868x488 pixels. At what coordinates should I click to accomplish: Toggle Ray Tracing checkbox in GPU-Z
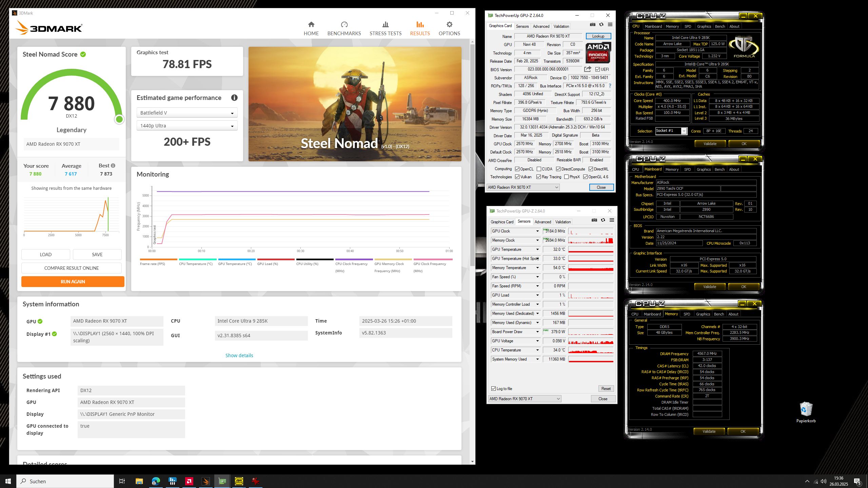[538, 177]
